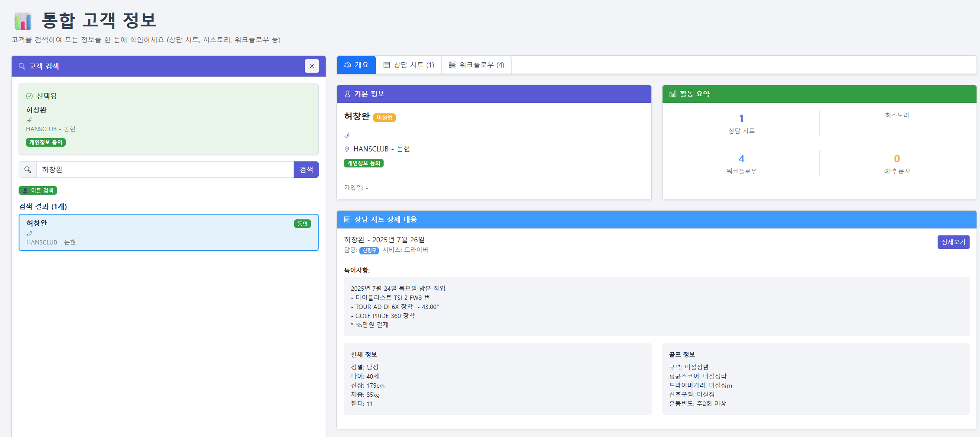The width and height of the screenshot is (980, 437).
Task: Click the chart icon in 활동 요약 header
Action: click(x=673, y=94)
